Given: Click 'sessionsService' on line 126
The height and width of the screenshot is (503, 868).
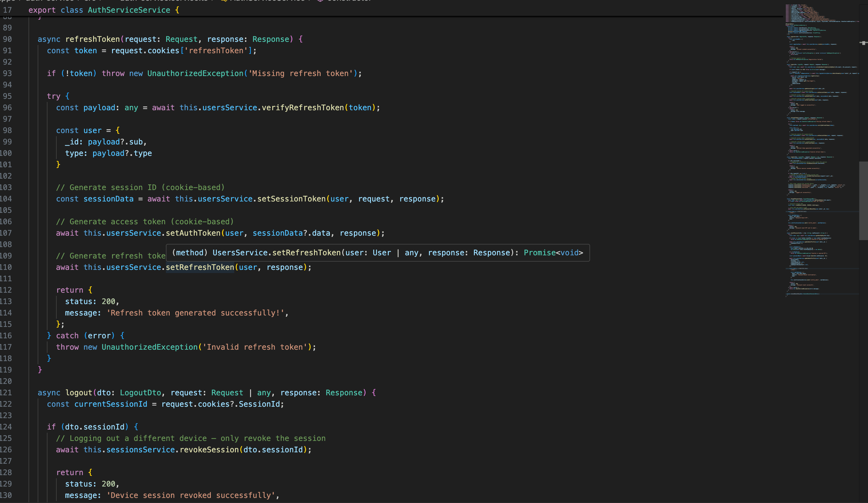Looking at the screenshot, I should click(x=141, y=450).
